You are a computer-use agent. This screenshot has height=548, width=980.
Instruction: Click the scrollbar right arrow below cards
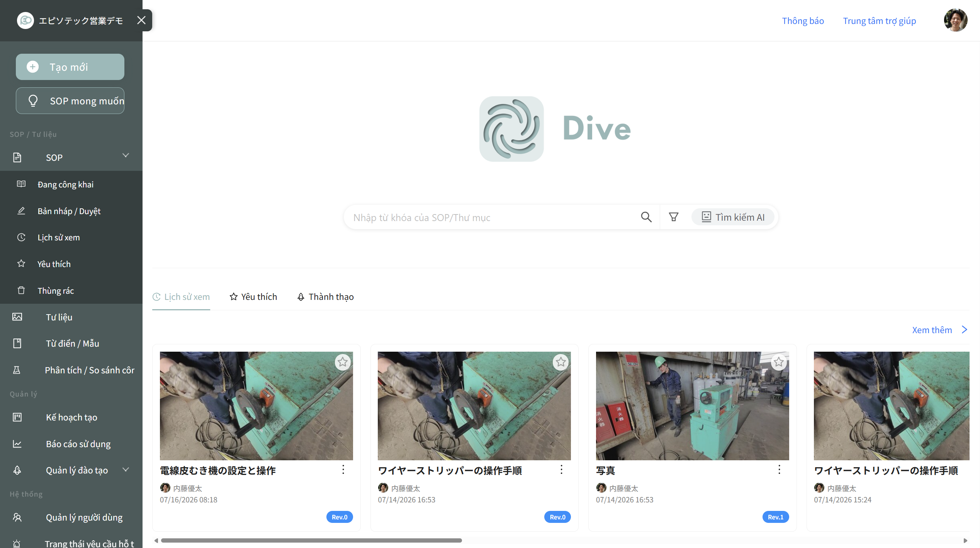coord(965,540)
